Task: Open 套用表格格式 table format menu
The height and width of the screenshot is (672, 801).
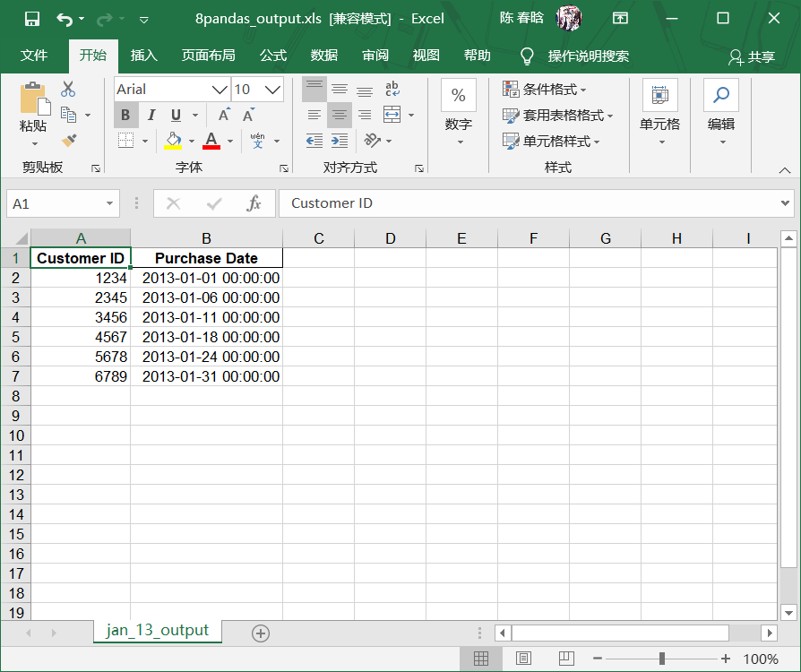Action: pyautogui.click(x=558, y=116)
